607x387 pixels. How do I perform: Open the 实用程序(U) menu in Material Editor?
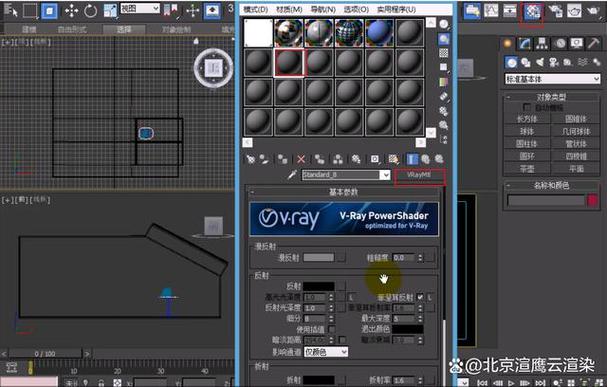pos(396,9)
